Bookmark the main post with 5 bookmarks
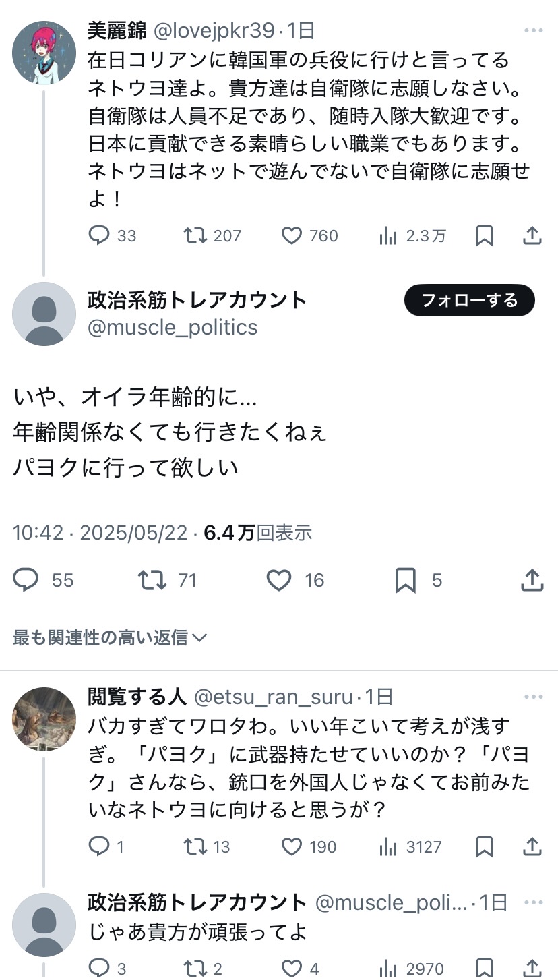Image resolution: width=558 pixels, height=980 pixels. pos(405,580)
